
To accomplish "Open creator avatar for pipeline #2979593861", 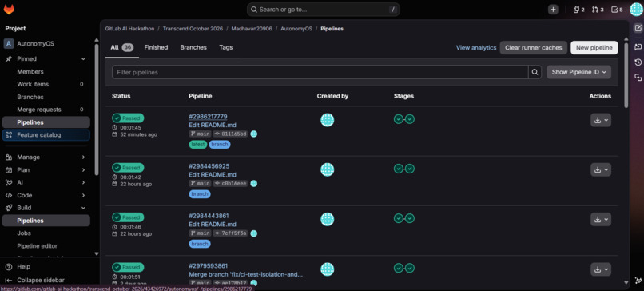I will 328,269.
